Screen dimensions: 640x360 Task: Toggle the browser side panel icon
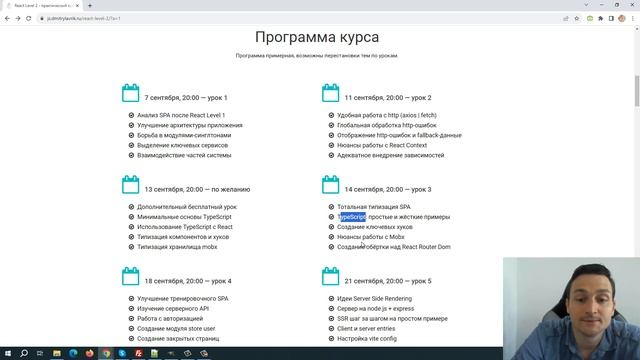point(611,18)
